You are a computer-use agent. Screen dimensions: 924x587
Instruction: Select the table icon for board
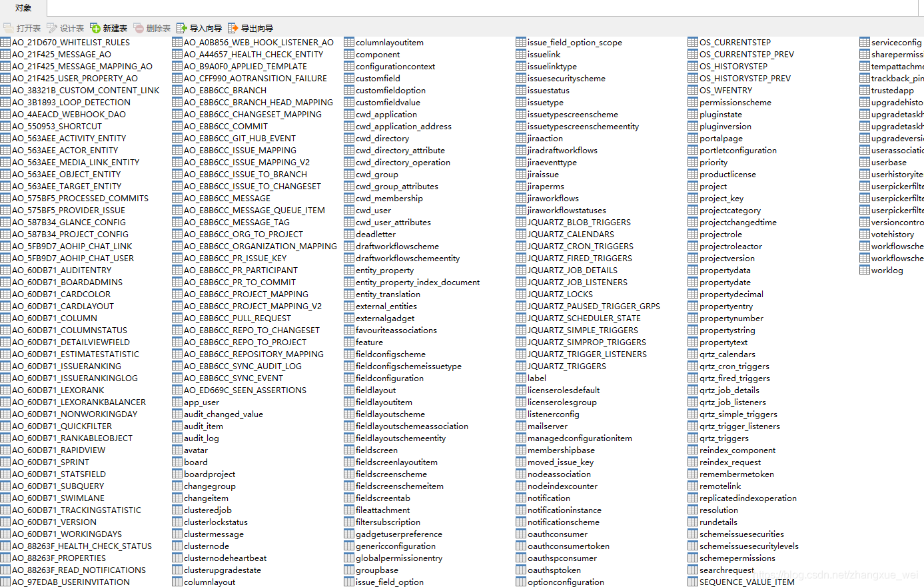(177, 462)
